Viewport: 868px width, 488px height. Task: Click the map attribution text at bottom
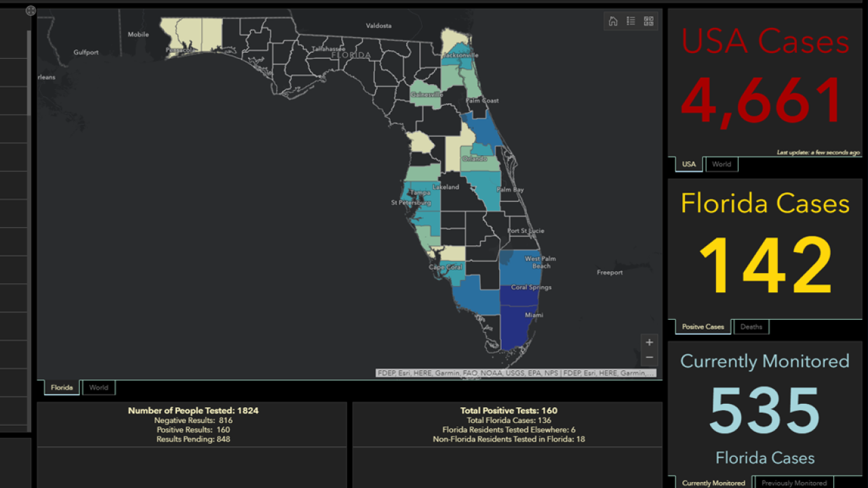tap(515, 373)
